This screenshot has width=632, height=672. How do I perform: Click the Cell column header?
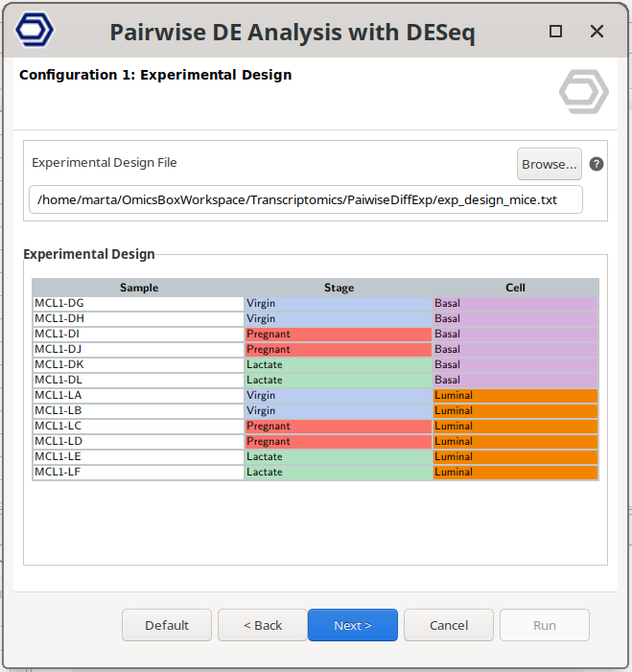(x=515, y=288)
